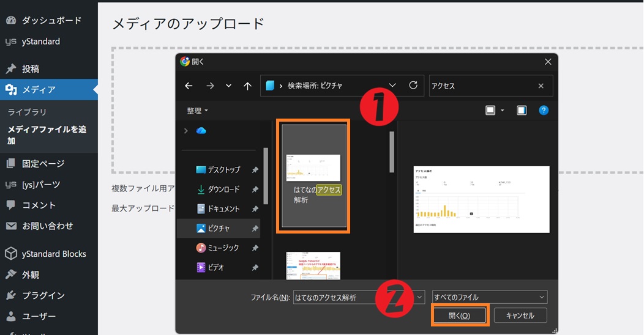Viewport: 644px width, 335px height.
Task: Click the person icon beside ユーザー
Action: (x=11, y=316)
